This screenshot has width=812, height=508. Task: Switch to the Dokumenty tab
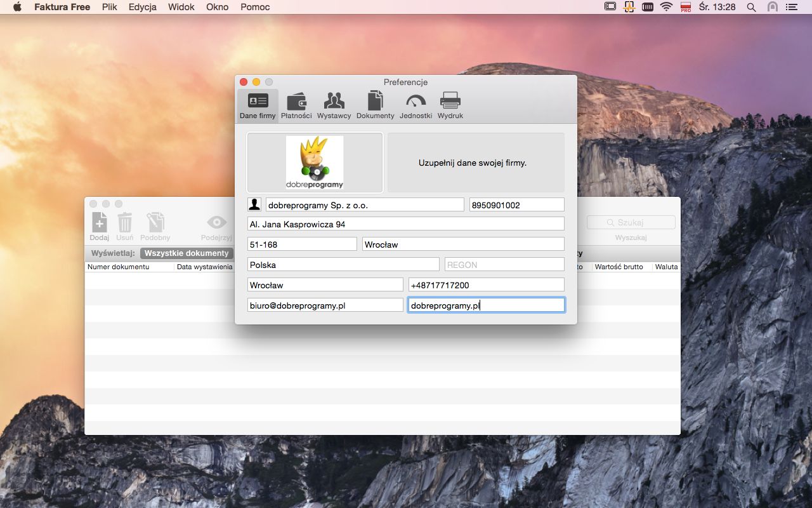coord(375,105)
